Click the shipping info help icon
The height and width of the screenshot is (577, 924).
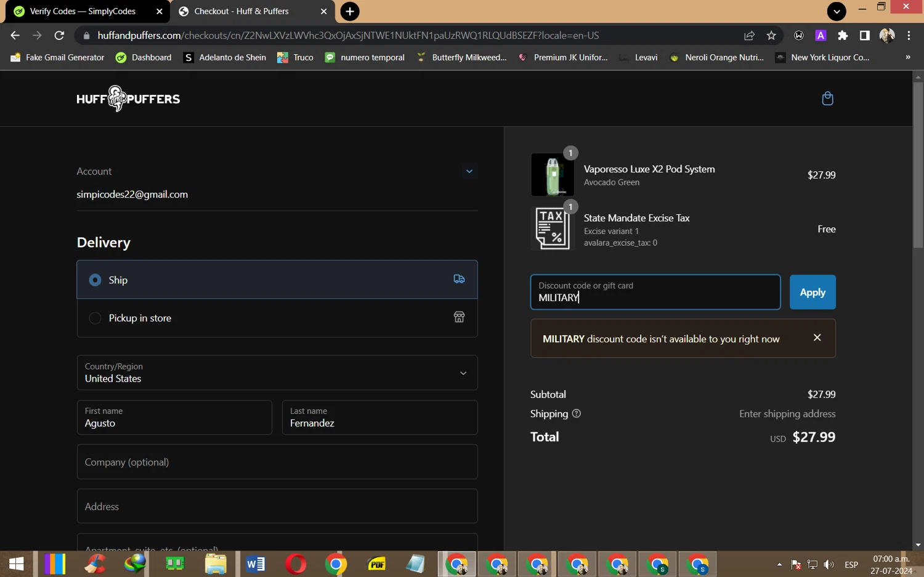577,414
